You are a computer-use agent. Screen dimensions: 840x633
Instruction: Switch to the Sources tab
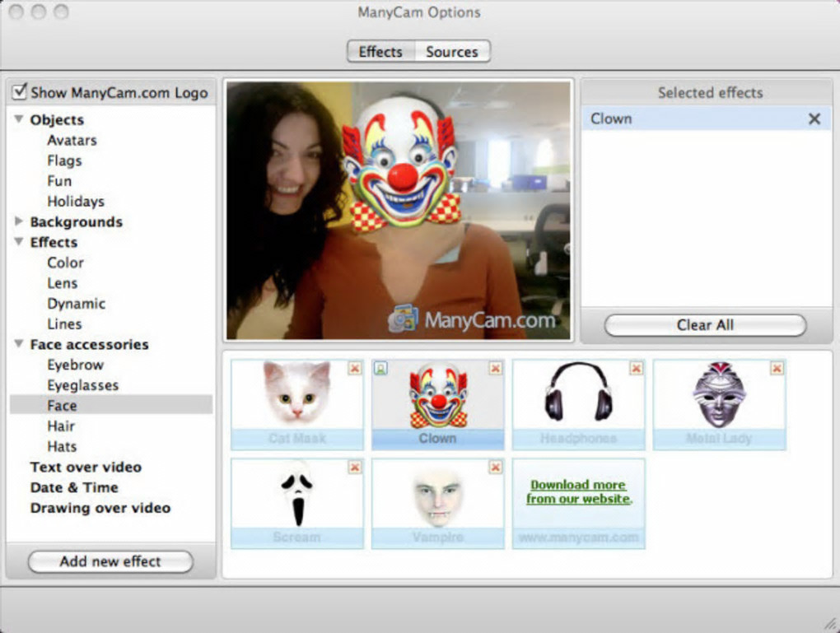(x=452, y=52)
